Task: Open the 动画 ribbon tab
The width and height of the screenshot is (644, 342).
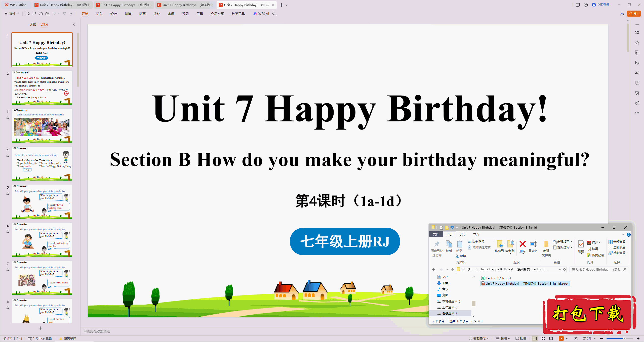Action: [x=142, y=14]
